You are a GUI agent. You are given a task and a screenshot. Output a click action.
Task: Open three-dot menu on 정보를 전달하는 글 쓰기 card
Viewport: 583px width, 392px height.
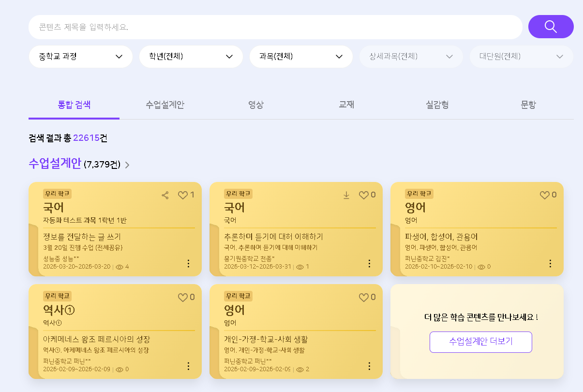[188, 263]
